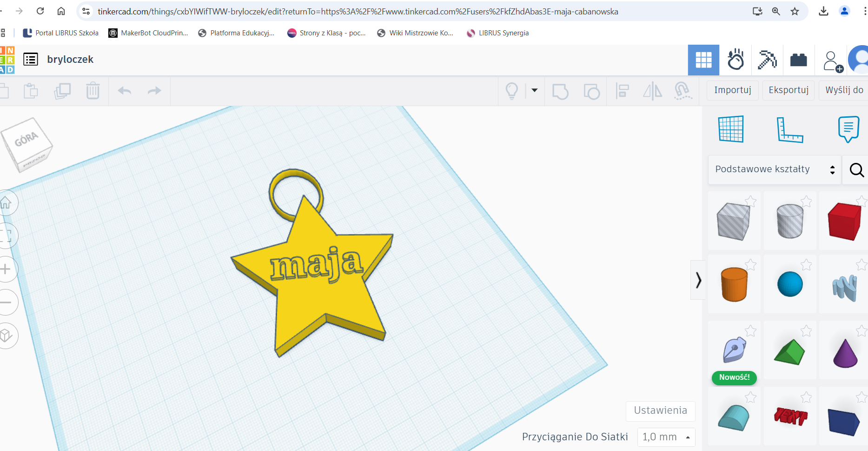Open the Align tool
The width and height of the screenshot is (868, 451).
click(x=622, y=91)
